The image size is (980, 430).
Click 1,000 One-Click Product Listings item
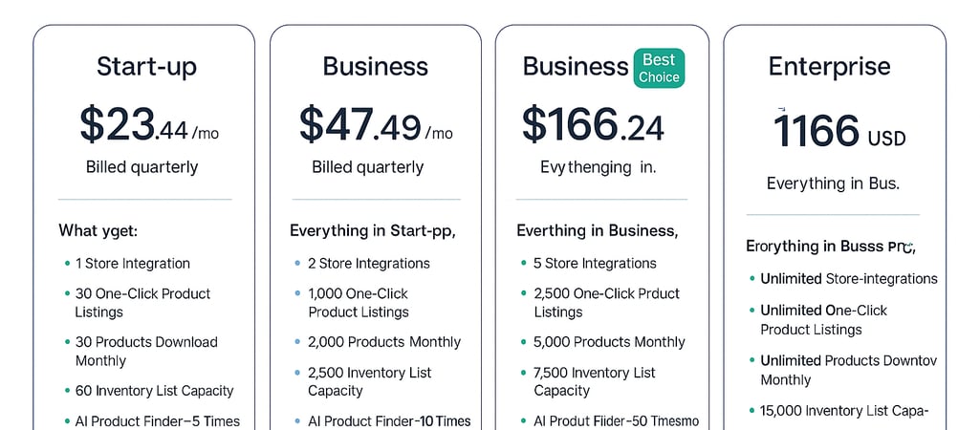pos(359,303)
